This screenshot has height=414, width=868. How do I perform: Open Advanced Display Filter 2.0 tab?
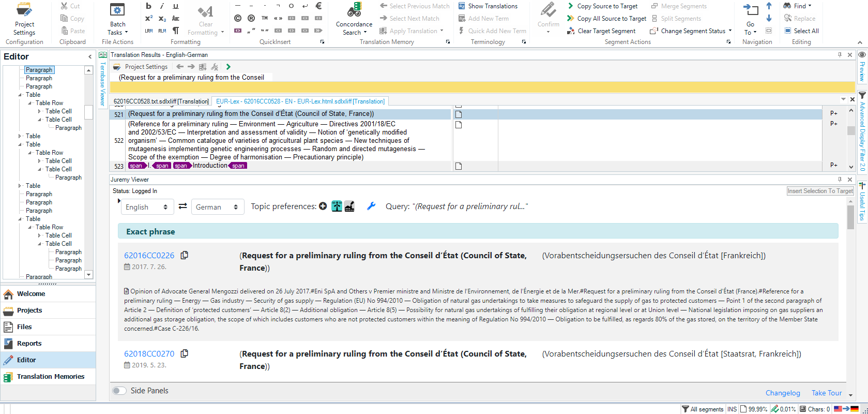[862, 132]
